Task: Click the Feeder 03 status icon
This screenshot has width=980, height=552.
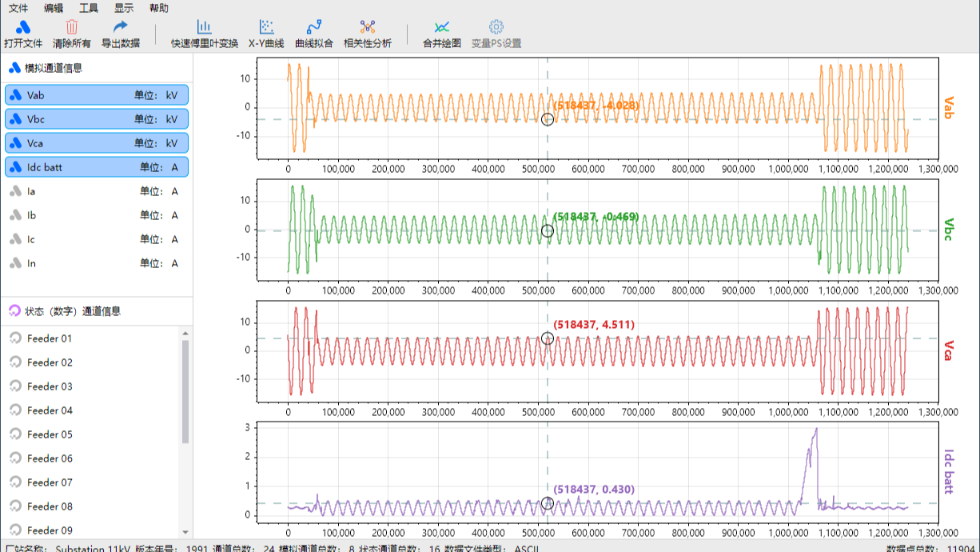Action: pos(15,386)
